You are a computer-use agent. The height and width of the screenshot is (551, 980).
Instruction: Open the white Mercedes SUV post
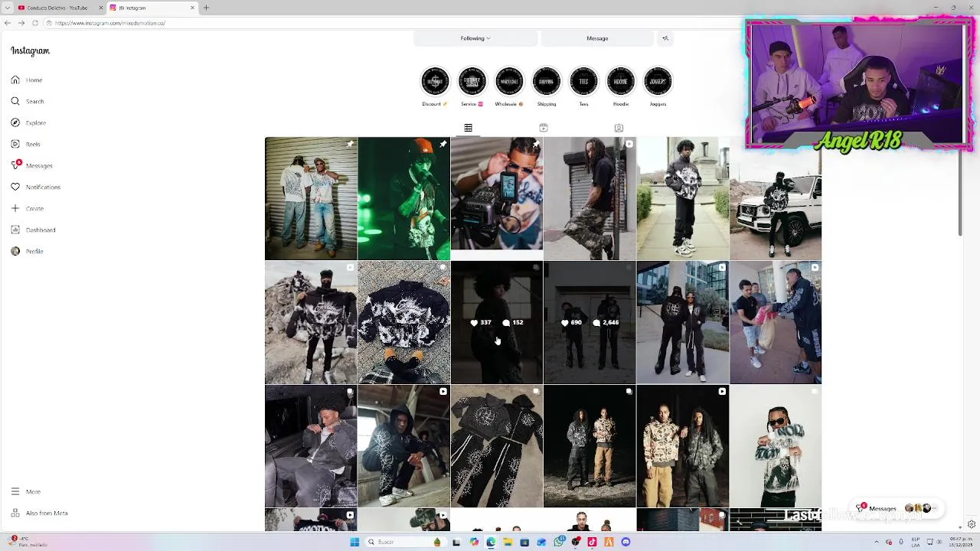(776, 199)
